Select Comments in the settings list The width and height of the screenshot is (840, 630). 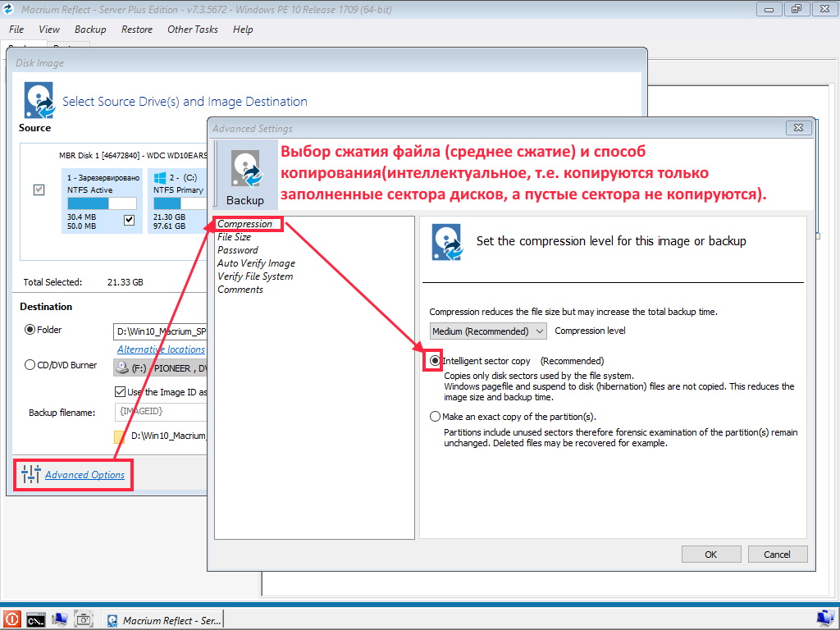(x=240, y=290)
